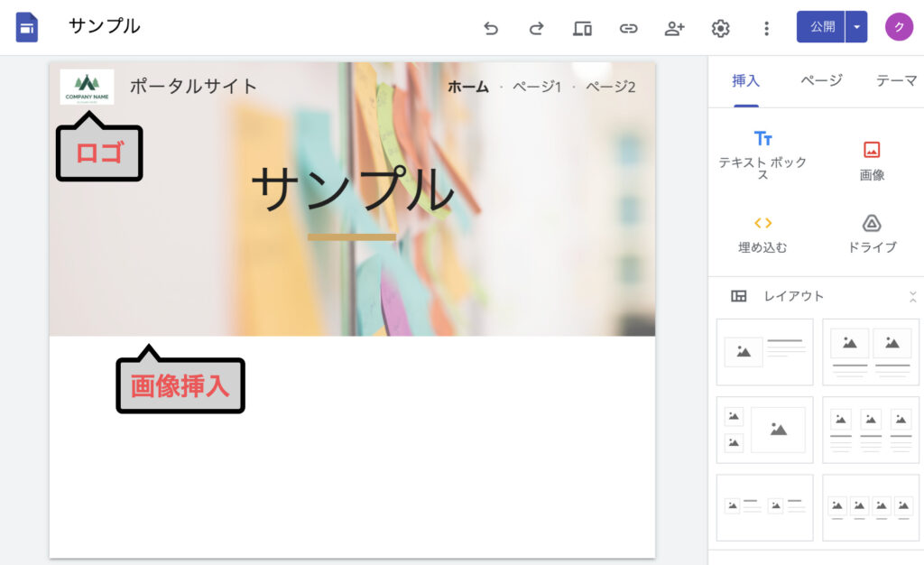The width and height of the screenshot is (924, 565).
Task: Copy the published site link icon
Action: 628,28
